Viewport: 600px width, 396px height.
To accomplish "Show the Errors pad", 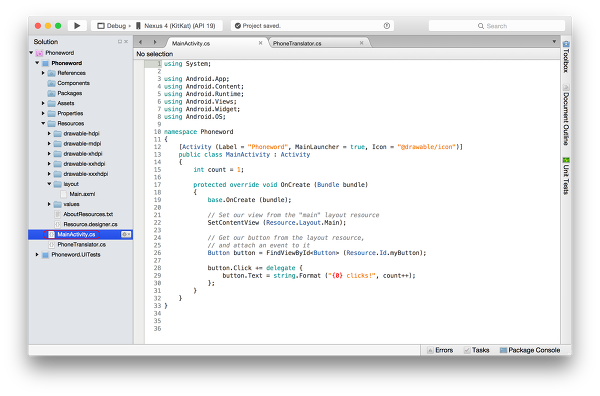I will 440,350.
